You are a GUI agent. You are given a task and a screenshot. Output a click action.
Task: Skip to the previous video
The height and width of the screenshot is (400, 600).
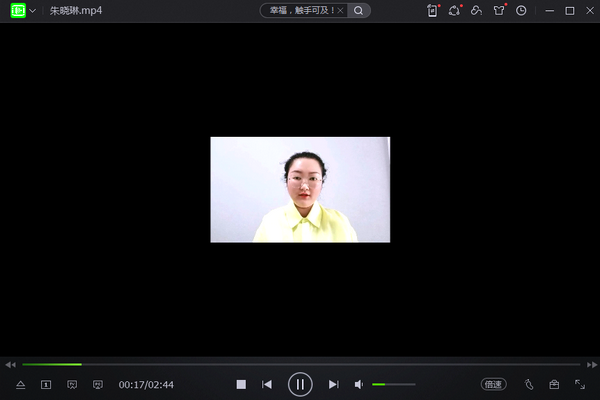(x=267, y=384)
